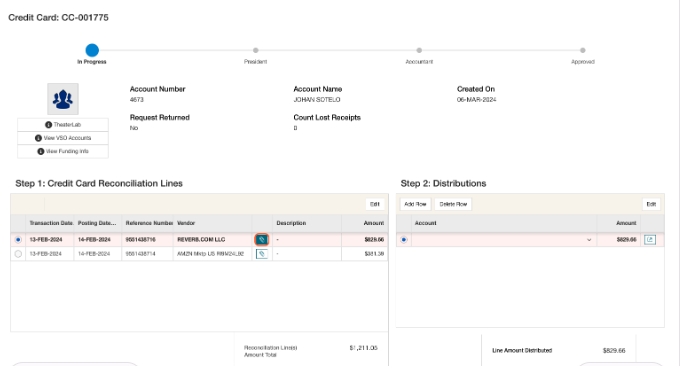Jump to Accountant approval stage marker
681x366 pixels.
point(419,50)
